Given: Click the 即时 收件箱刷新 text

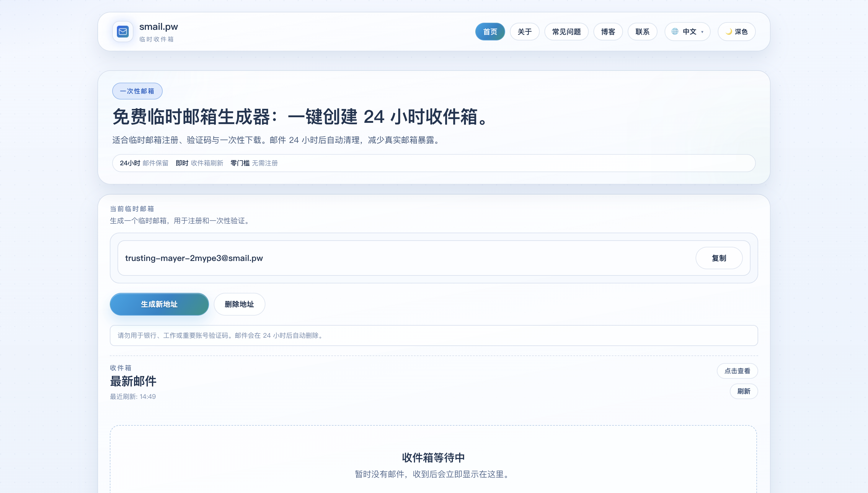Looking at the screenshot, I should pyautogui.click(x=199, y=163).
